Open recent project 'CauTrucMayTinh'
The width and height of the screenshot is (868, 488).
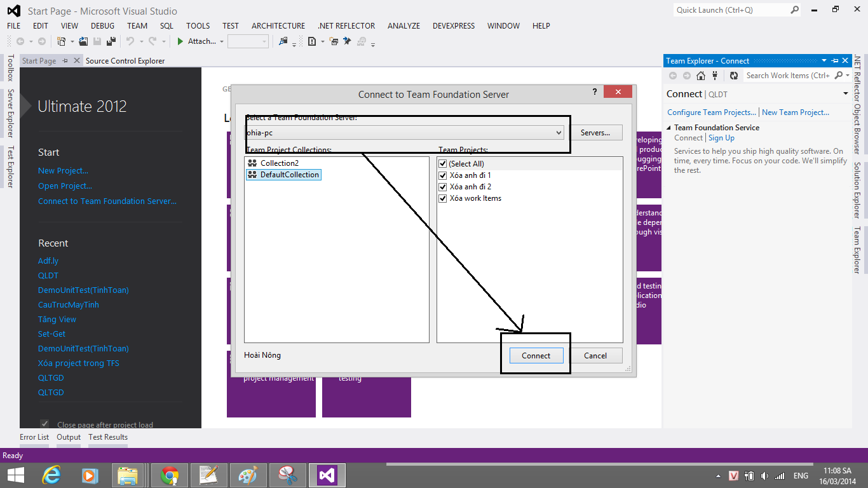(x=69, y=305)
